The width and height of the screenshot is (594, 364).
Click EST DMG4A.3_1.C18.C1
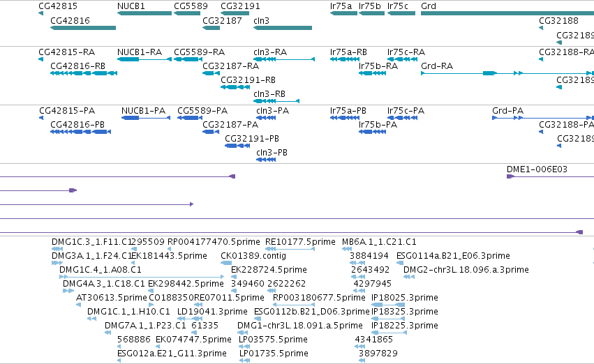(104, 284)
